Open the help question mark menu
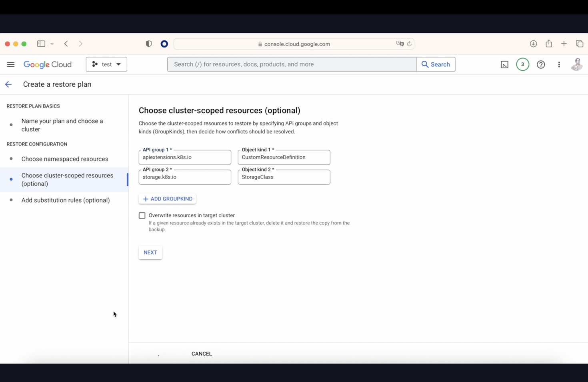This screenshot has width=588, height=382. [541, 64]
